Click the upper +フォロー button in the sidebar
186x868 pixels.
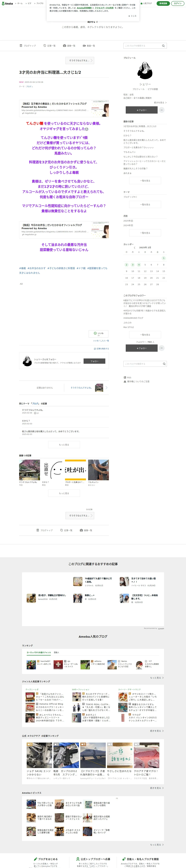pos(141,110)
